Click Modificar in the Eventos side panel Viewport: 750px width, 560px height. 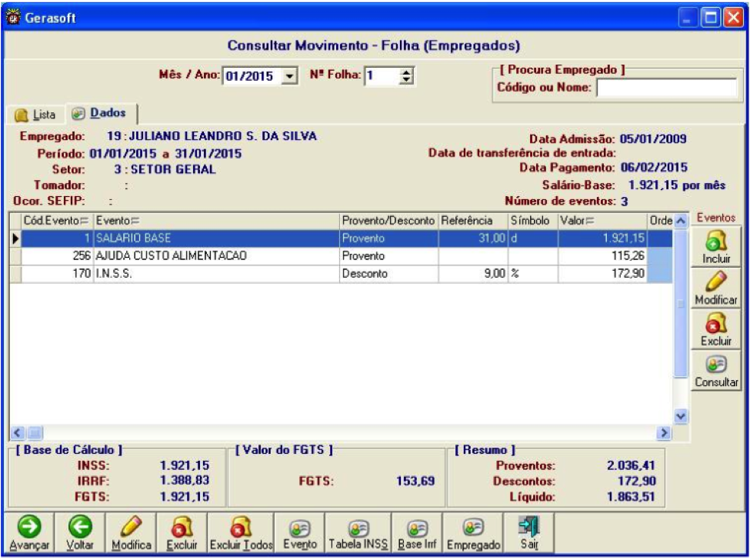click(716, 288)
